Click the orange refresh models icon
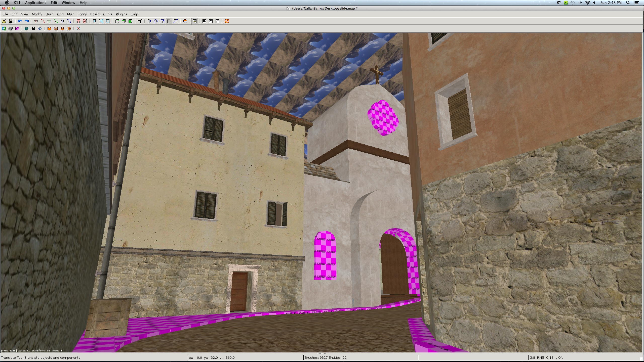Screen dimensions: 644x362 tap(227, 21)
